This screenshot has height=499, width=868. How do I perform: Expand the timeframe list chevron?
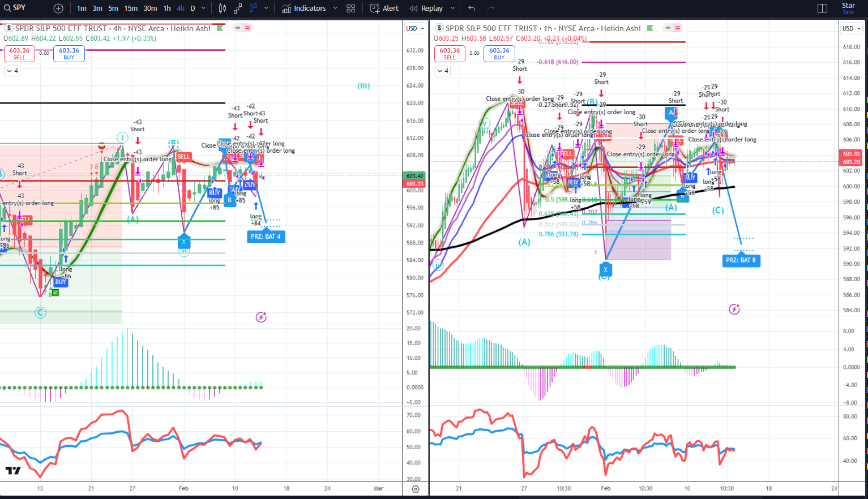point(205,8)
